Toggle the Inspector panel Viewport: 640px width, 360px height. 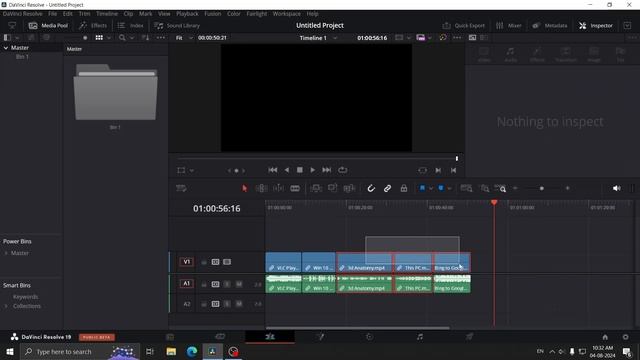pyautogui.click(x=596, y=25)
